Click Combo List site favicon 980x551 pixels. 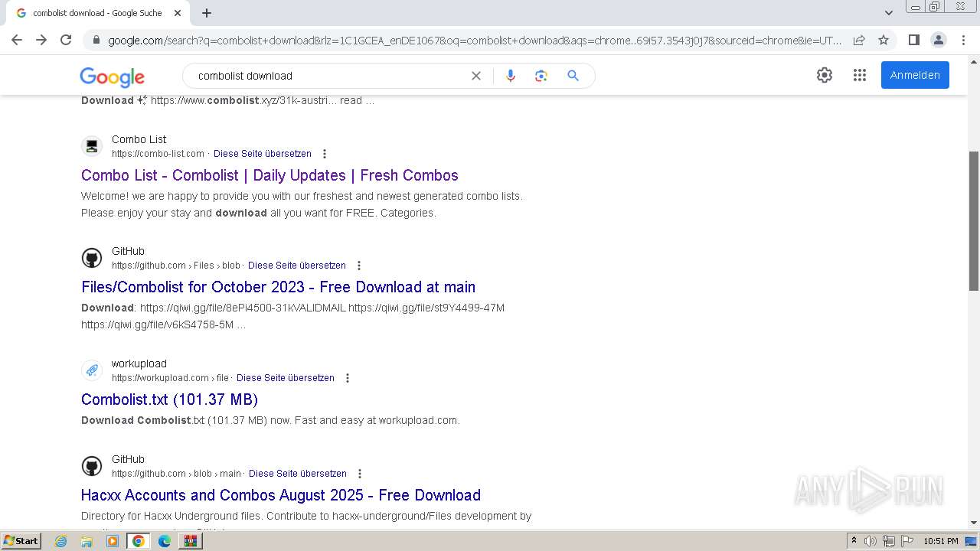coord(92,145)
